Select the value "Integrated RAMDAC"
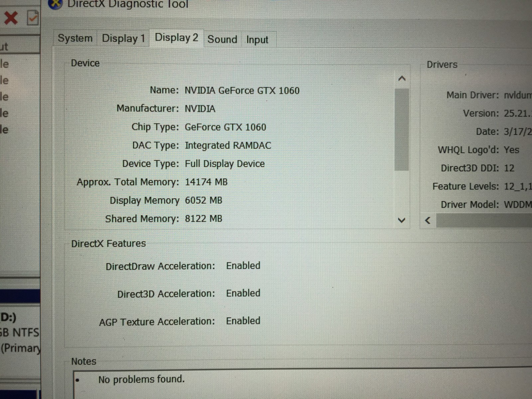Image resolution: width=532 pixels, height=399 pixels. (x=228, y=145)
